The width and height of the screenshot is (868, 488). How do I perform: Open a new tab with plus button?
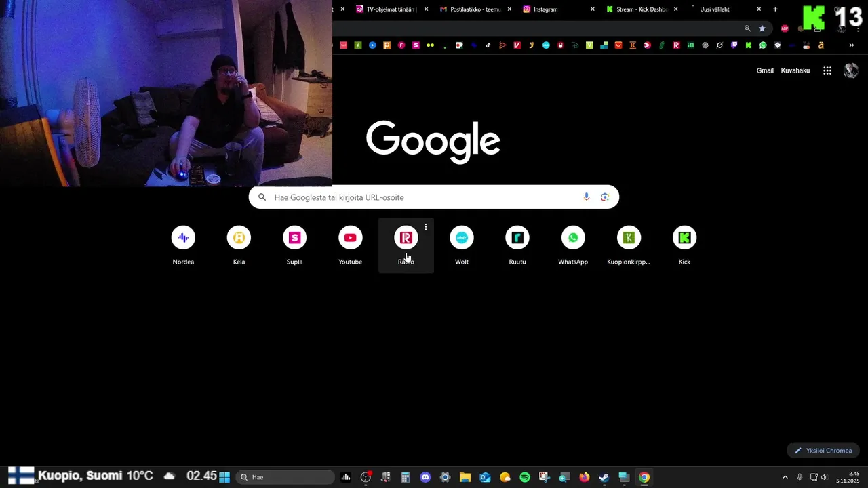click(x=775, y=9)
